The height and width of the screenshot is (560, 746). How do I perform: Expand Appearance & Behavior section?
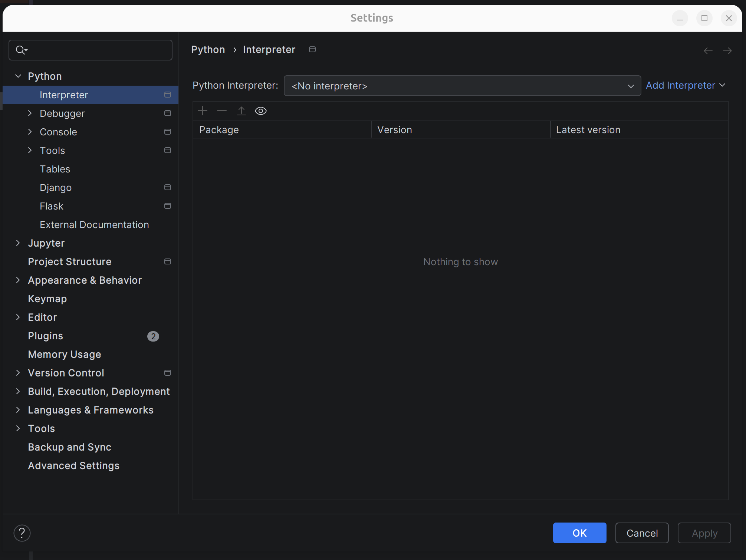pos(18,280)
